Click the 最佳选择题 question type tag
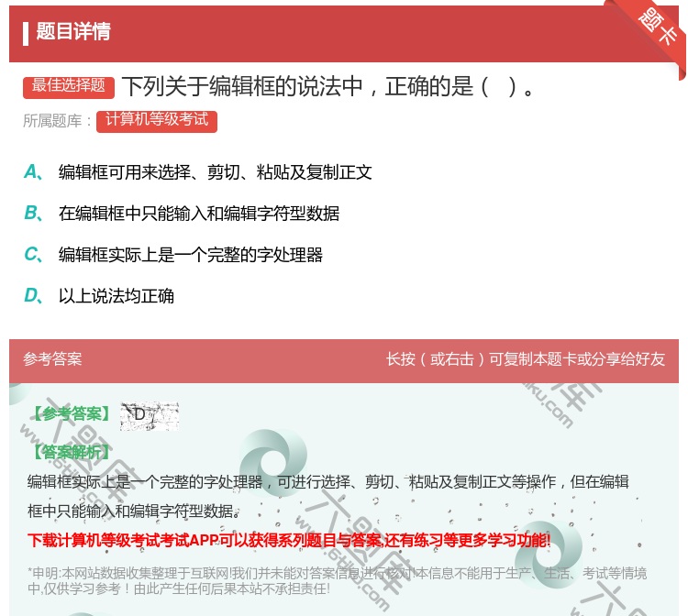 [x=69, y=86]
